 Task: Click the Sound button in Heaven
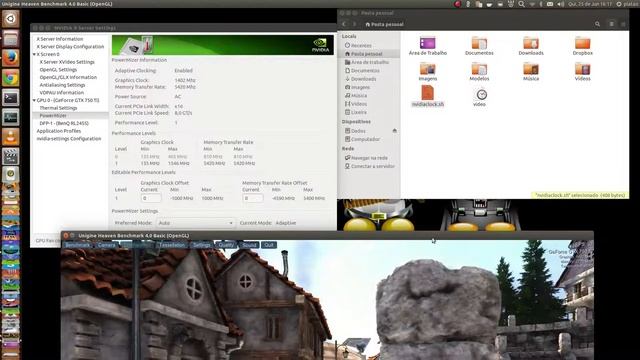pos(249,245)
